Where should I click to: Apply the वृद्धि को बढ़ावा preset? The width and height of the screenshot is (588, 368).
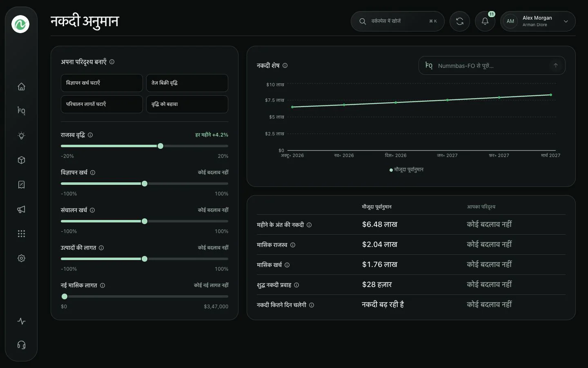coord(187,104)
